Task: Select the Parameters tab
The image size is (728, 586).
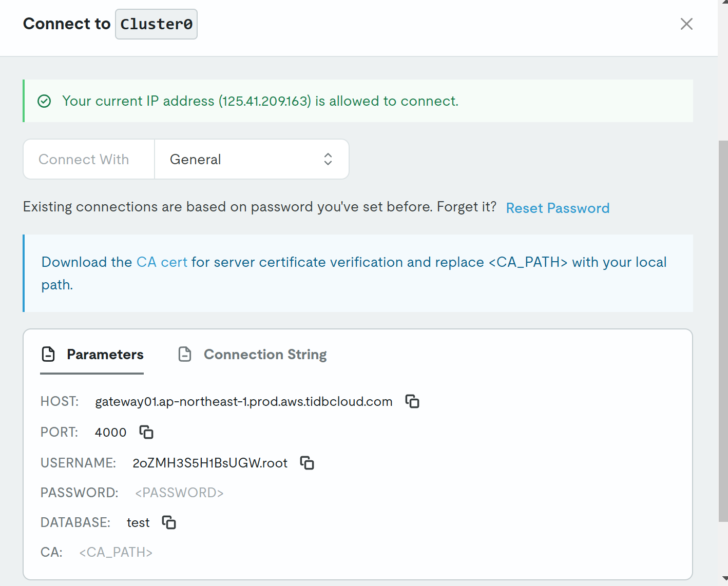Action: coord(105,355)
